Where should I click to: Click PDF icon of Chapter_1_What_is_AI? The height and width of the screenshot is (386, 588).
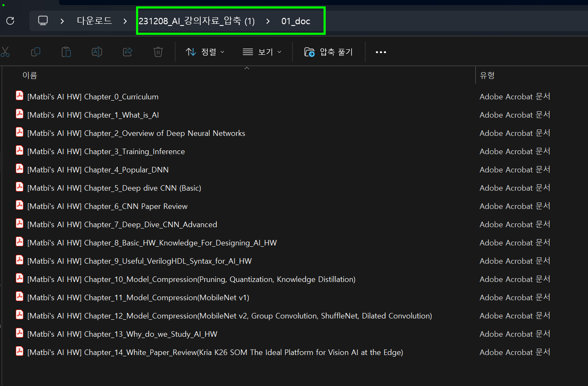(20, 114)
